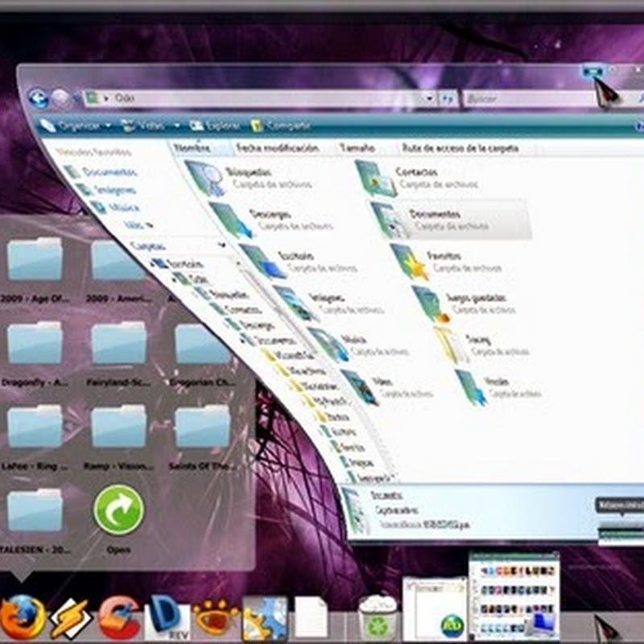644x644 pixels.
Task: Sort by Ruta de acceso de la carpeta
Action: coord(460,148)
